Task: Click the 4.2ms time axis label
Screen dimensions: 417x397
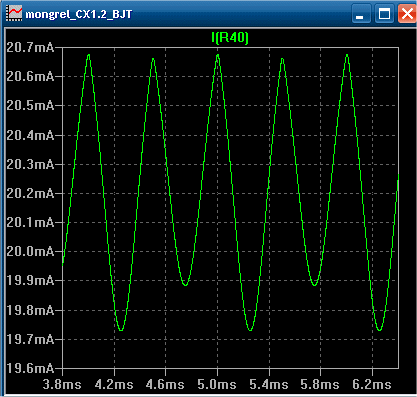Action: (x=114, y=384)
